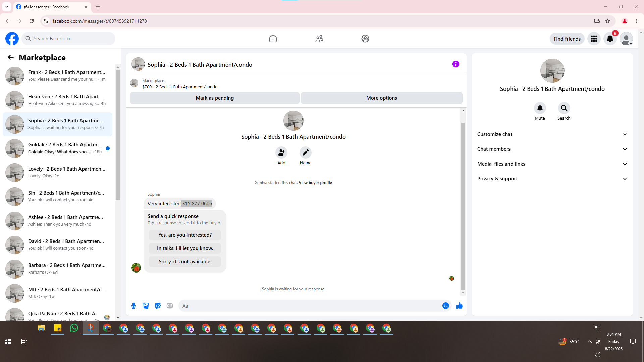Open the sticker picker icon
This screenshot has height=362, width=644.
click(158, 306)
